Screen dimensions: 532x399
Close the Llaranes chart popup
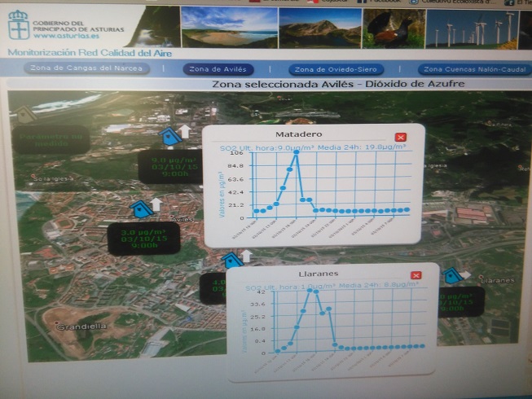[x=415, y=275]
